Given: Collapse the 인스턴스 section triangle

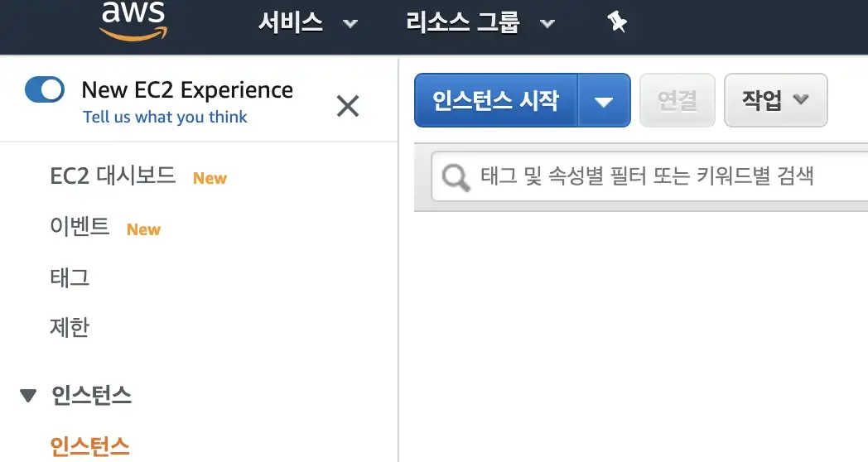Looking at the screenshot, I should (27, 396).
